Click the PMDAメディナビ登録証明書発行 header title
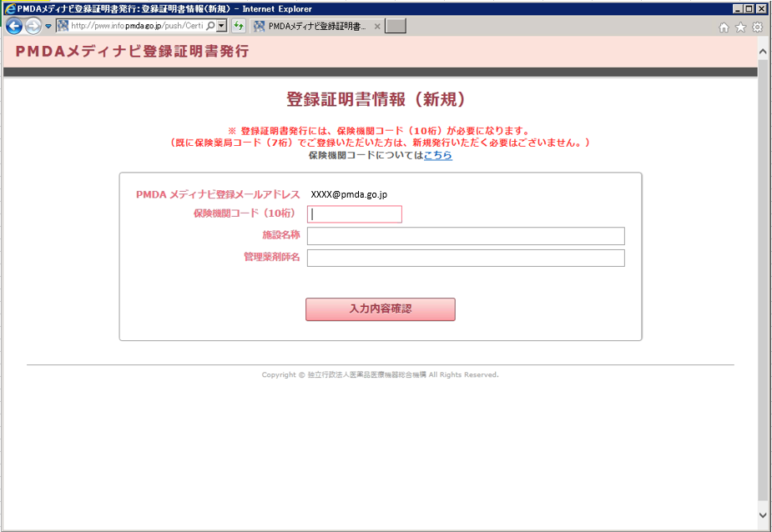Viewport: 772px width, 532px height. [133, 51]
